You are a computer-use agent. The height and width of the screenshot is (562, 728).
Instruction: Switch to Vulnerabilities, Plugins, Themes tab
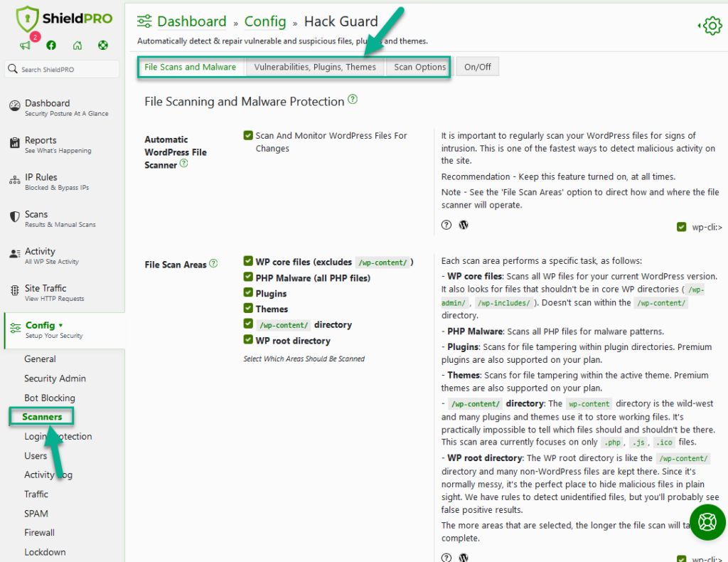[315, 67]
